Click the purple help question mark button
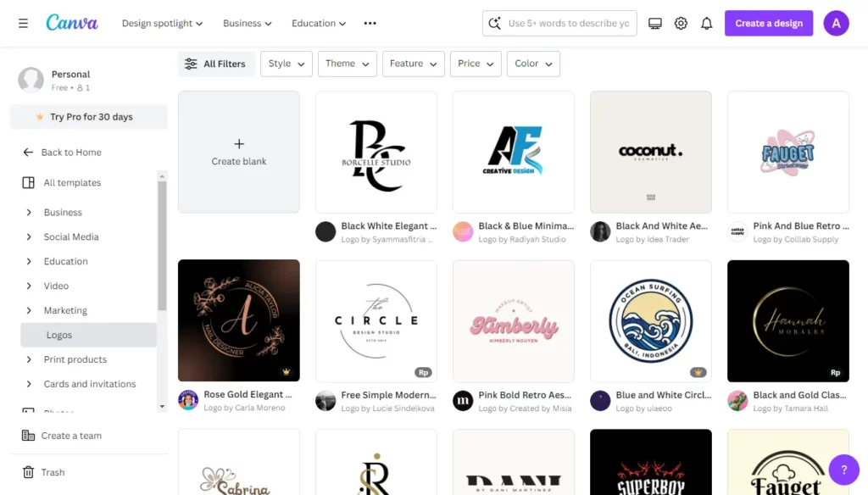Viewport: 868px width, 495px height. 843,468
